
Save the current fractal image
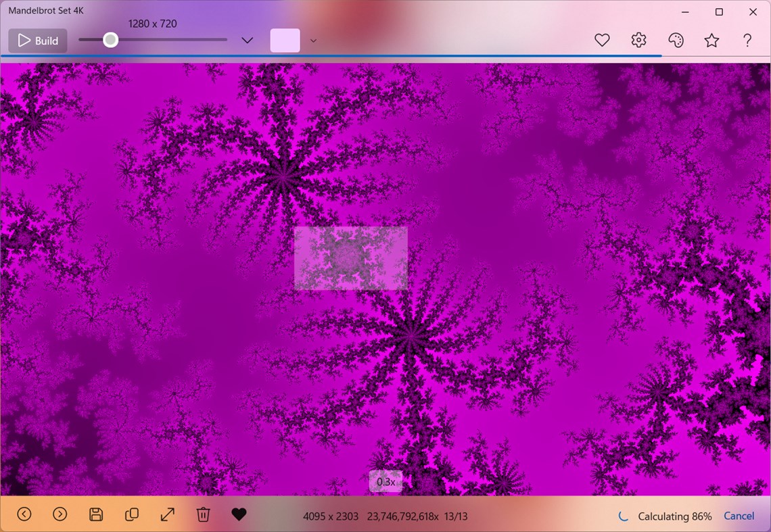point(95,514)
